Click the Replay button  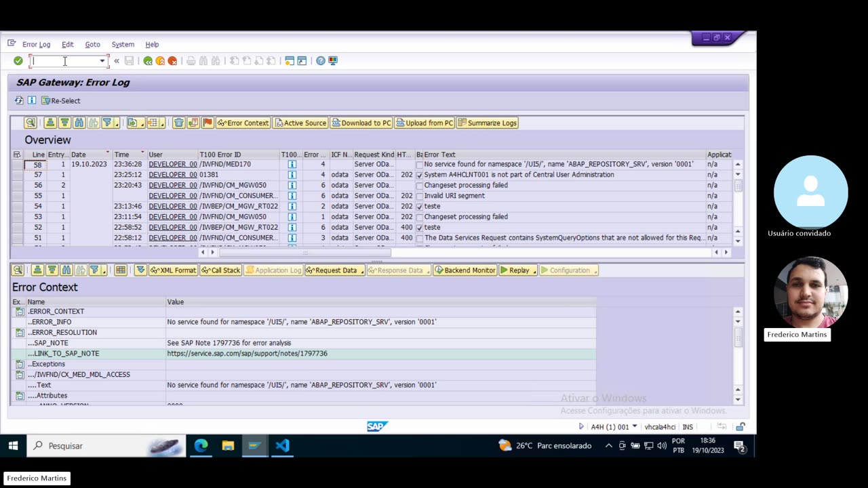[x=517, y=270]
